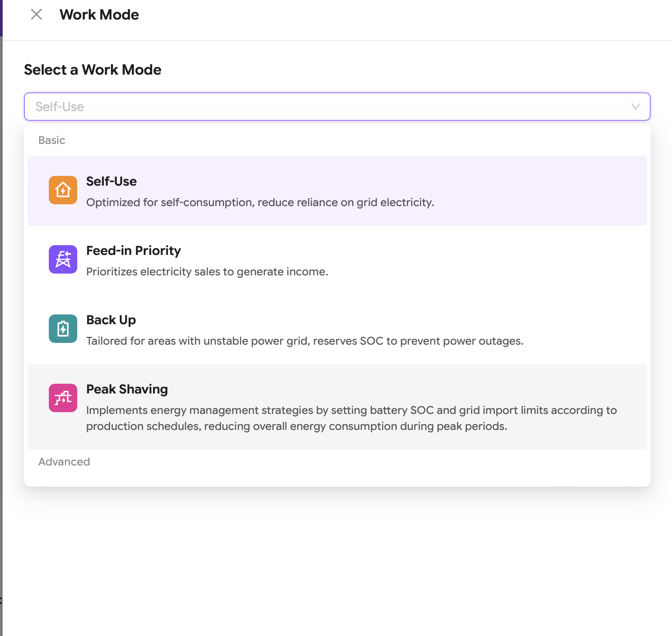Click the orange Self-Use house icon

pyautogui.click(x=63, y=190)
